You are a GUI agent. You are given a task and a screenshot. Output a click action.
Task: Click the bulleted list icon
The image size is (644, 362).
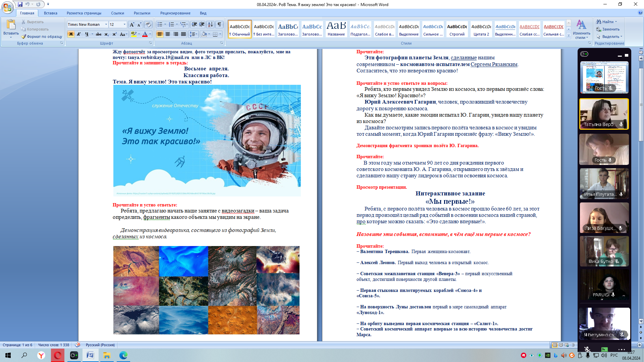click(160, 24)
